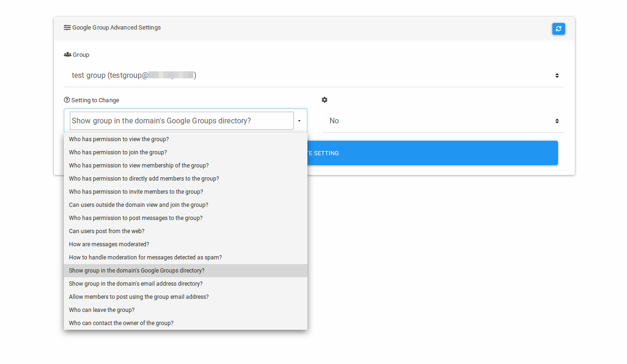This screenshot has height=364, width=627.
Task: Select 'Who can leave the group?' option
Action: [185, 310]
